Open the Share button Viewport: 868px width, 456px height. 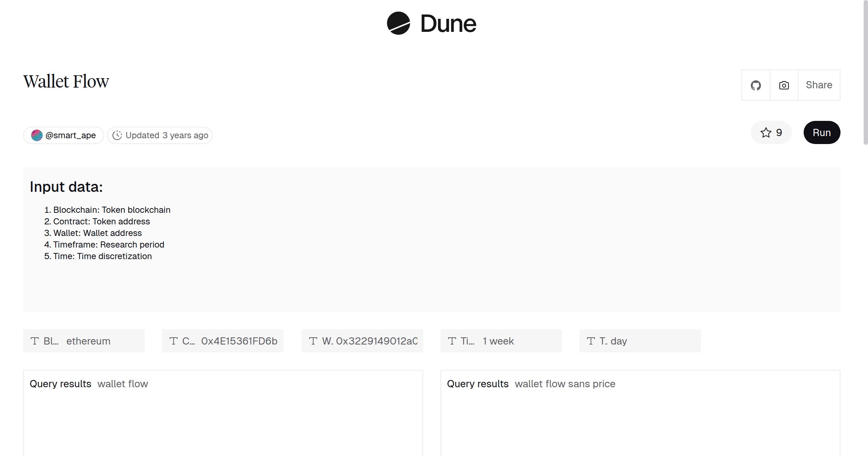[x=819, y=85]
